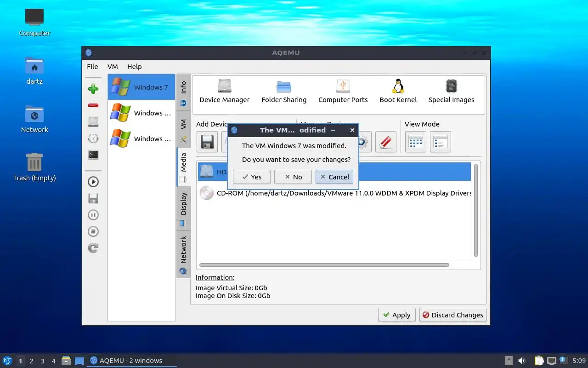Click the clock icon in left toolbar
588x368 pixels.
coord(93,138)
